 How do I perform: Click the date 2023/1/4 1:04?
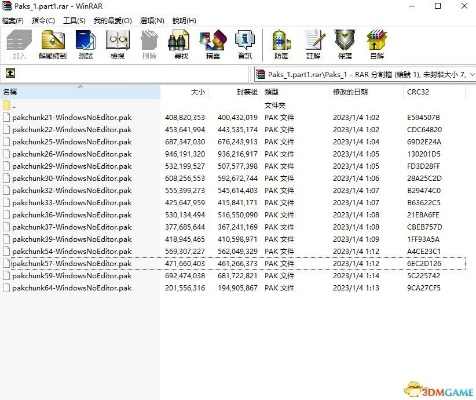[x=356, y=142]
